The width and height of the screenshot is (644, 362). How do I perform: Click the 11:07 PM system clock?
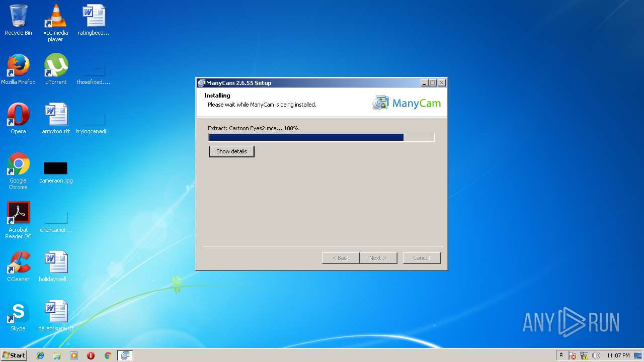(618, 355)
